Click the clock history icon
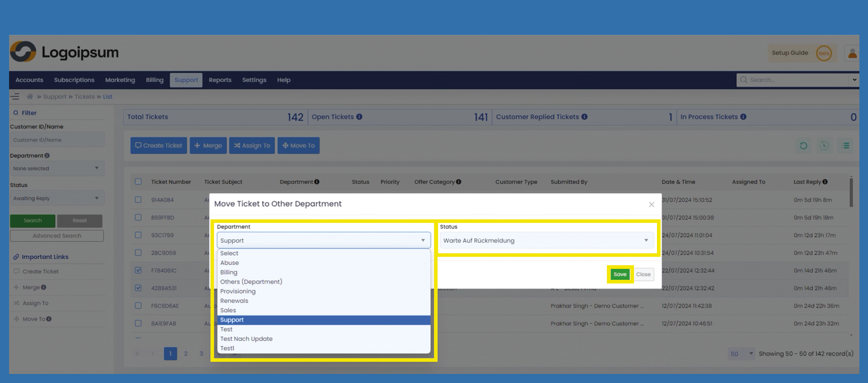This screenshot has width=868, height=383. point(824,146)
